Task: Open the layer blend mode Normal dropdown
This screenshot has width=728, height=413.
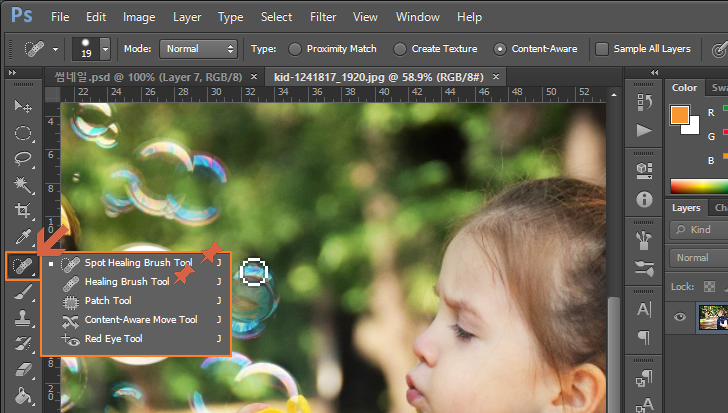Action: point(698,258)
